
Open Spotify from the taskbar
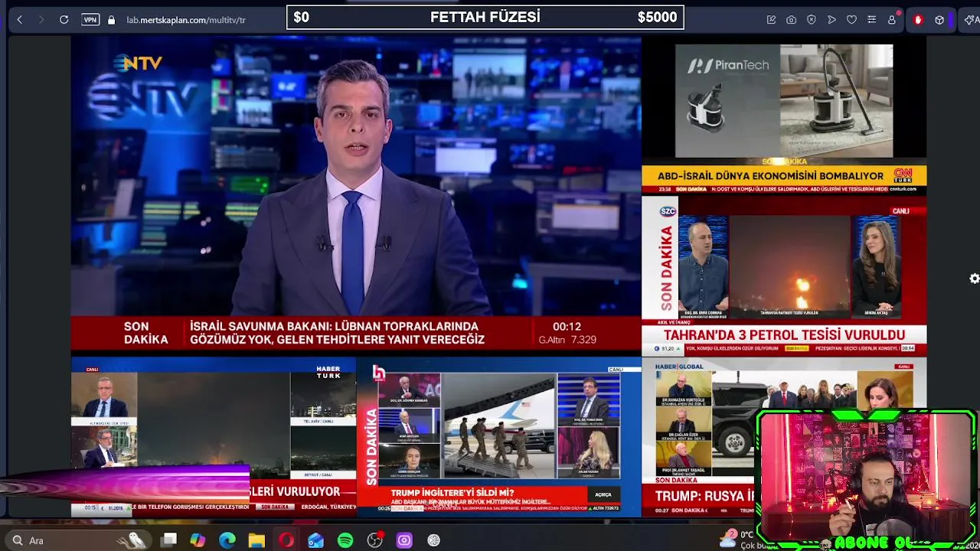coord(345,540)
